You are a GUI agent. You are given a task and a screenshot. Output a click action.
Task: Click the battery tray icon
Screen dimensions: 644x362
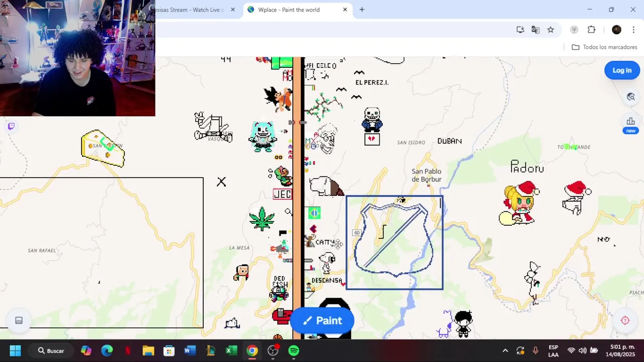pos(594,350)
